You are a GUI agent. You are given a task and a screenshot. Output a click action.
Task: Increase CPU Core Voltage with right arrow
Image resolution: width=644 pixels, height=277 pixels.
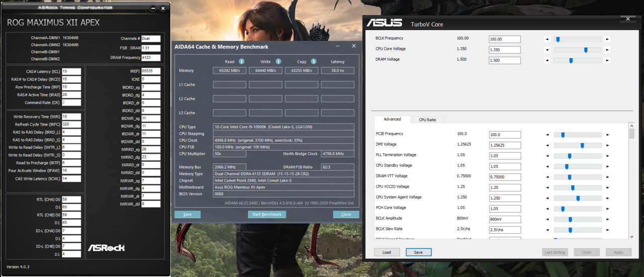[x=607, y=50]
